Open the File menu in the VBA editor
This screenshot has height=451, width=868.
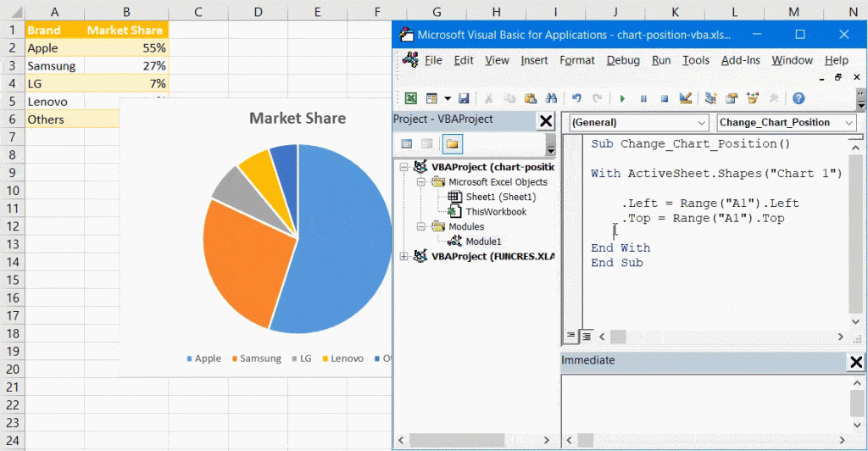433,60
